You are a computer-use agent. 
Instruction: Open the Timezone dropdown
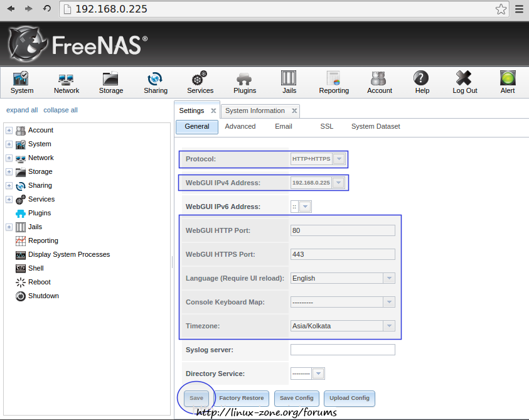click(389, 326)
